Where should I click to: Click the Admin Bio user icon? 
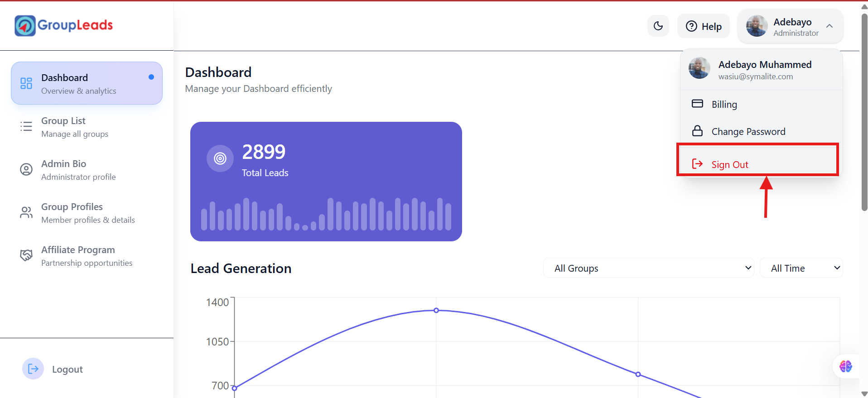(x=26, y=169)
